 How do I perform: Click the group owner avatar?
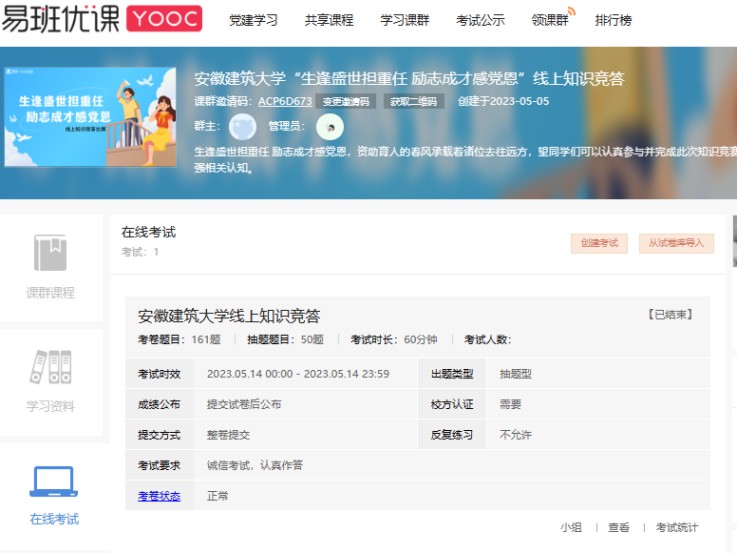coord(242,127)
